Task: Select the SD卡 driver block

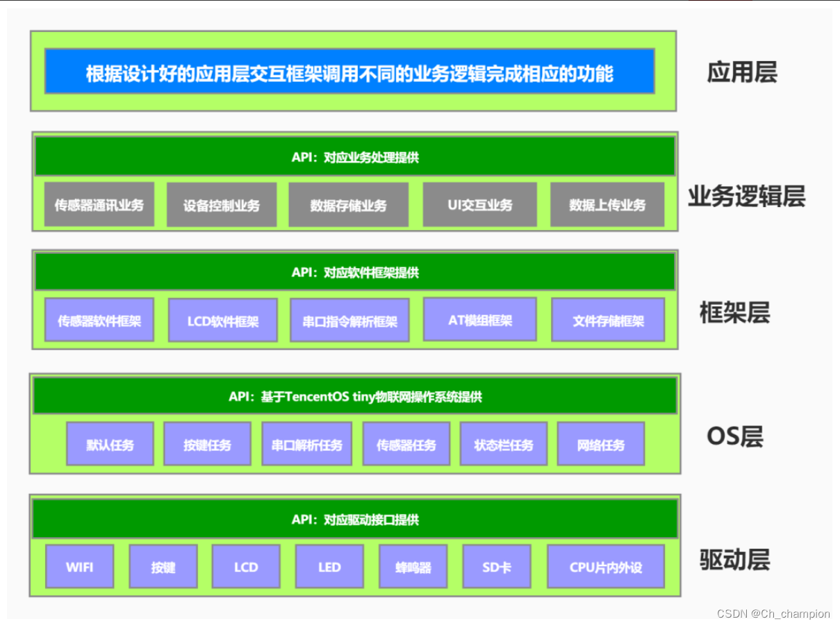Action: point(496,567)
